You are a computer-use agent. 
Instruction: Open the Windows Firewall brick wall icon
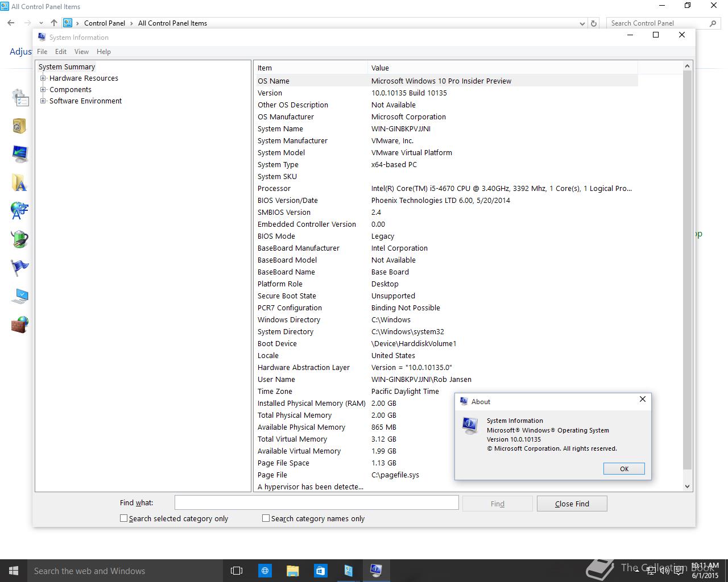point(19,325)
